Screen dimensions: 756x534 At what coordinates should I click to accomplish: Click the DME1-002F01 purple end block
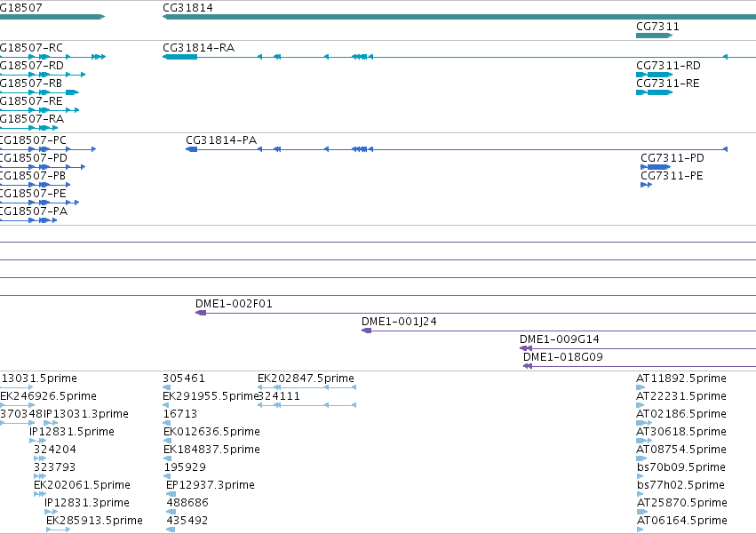tap(201, 313)
